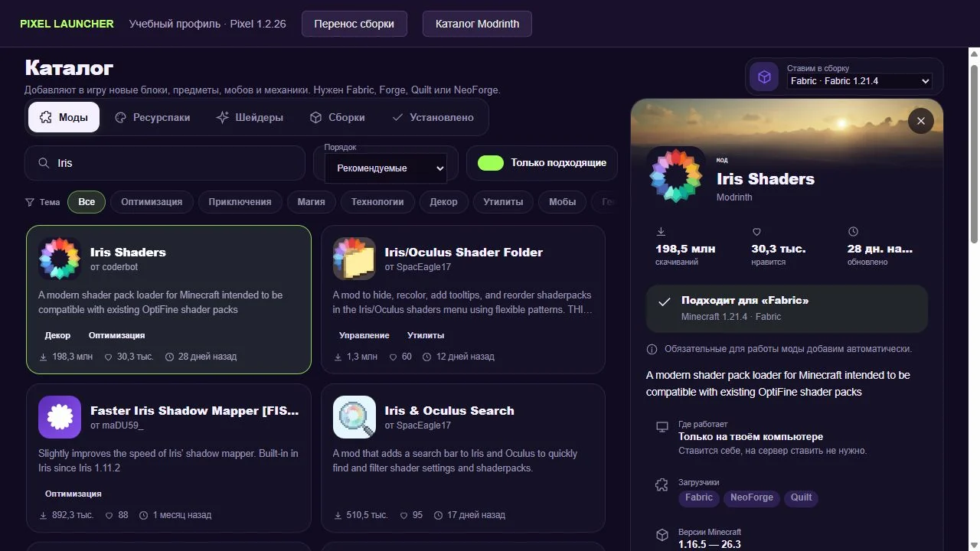Click the puzzle icon next to Загрузчики
Image resolution: width=980 pixels, height=551 pixels.
pyautogui.click(x=662, y=485)
